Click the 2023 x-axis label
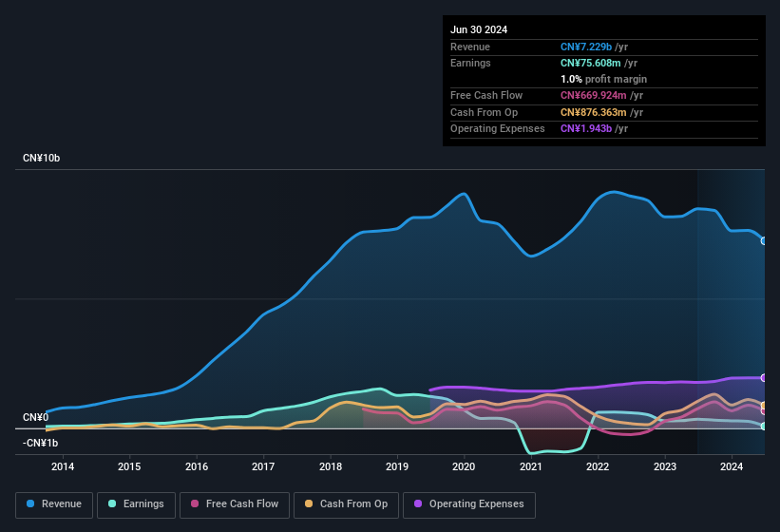Screen dimensions: 780x532 point(665,466)
